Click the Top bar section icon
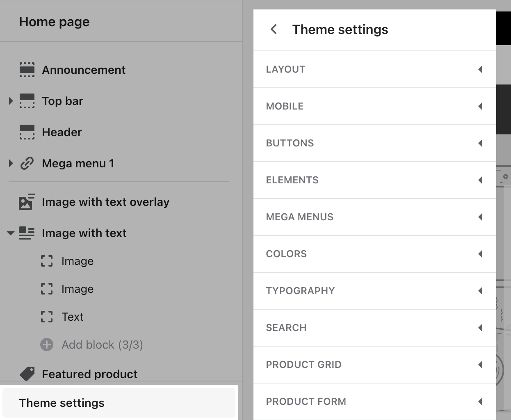This screenshot has width=511, height=420. click(27, 101)
